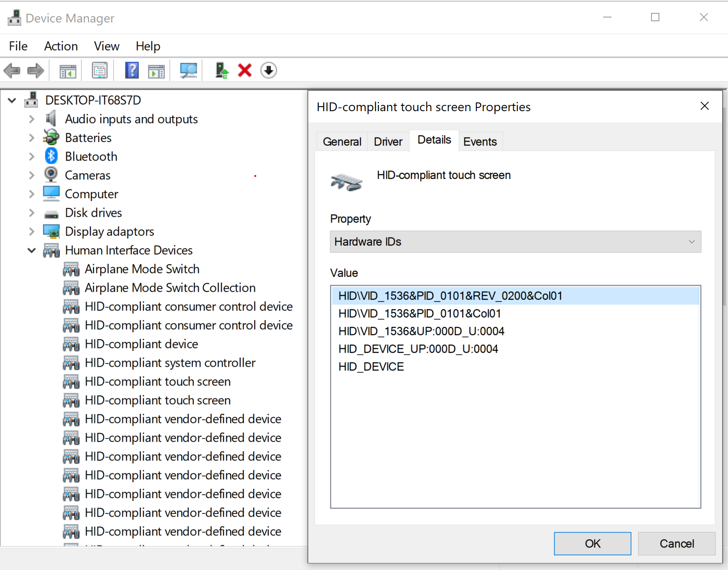This screenshot has height=570, width=728.
Task: Click the red X Uninstall device icon
Action: click(245, 70)
